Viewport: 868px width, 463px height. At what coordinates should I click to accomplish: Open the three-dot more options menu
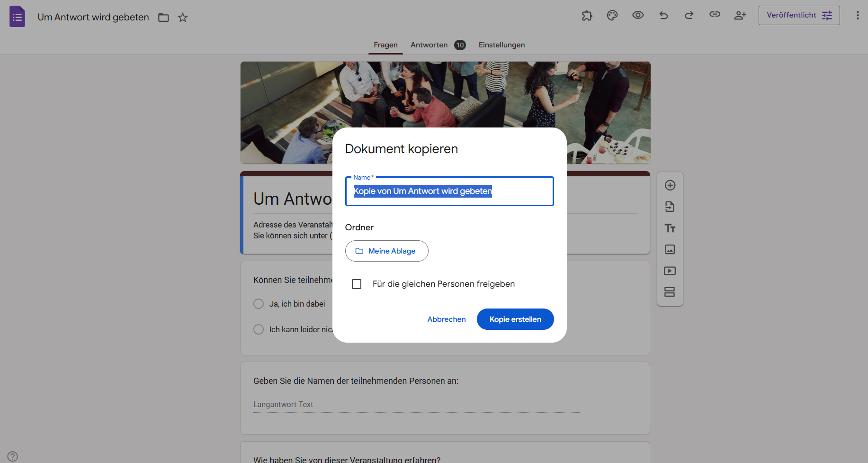pyautogui.click(x=857, y=16)
